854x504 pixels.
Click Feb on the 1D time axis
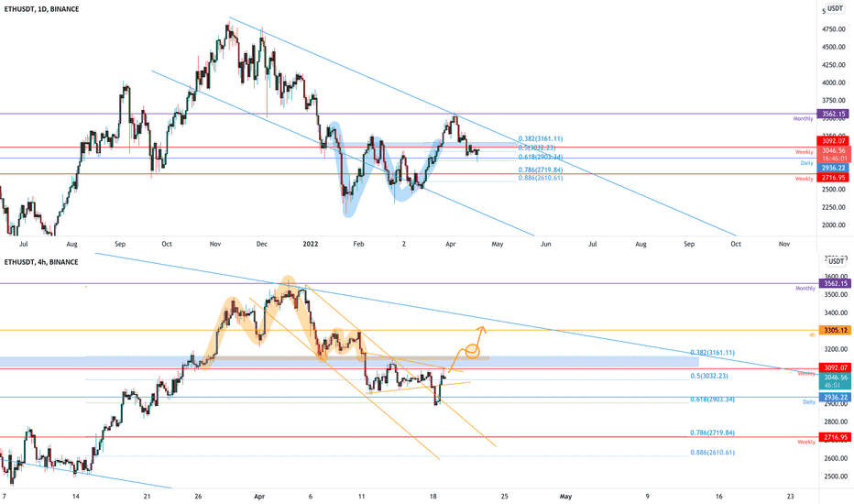[358, 244]
